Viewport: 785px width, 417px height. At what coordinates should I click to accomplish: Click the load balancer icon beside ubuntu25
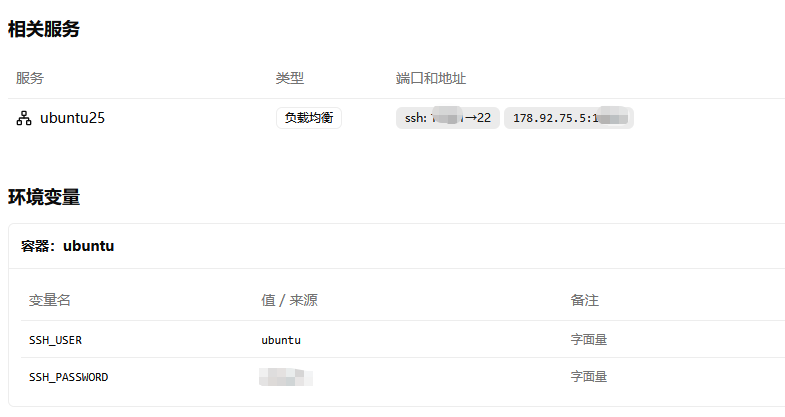coord(24,118)
